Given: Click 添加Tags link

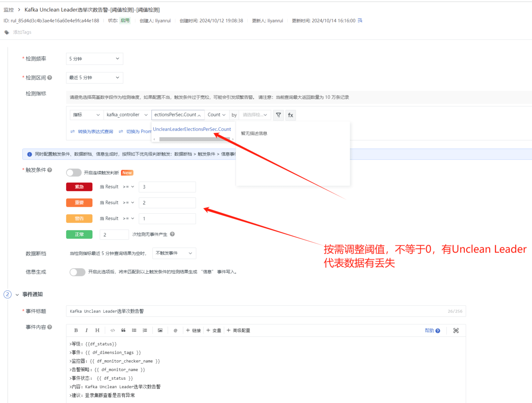Looking at the screenshot, I should 22,32.
